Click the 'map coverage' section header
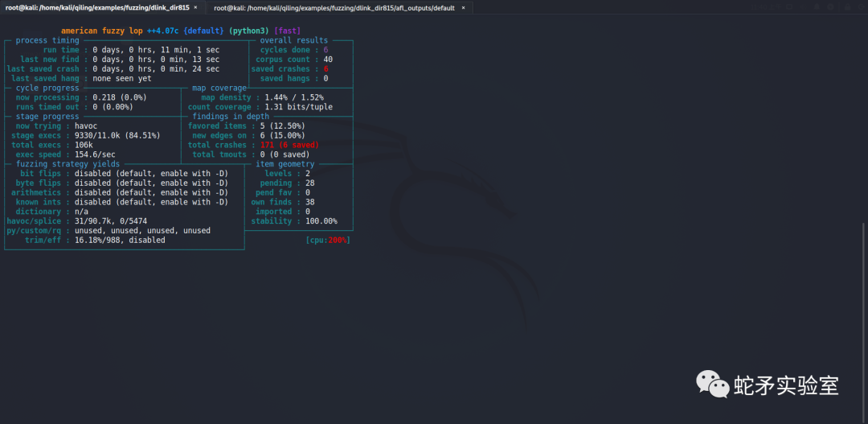 [219, 89]
